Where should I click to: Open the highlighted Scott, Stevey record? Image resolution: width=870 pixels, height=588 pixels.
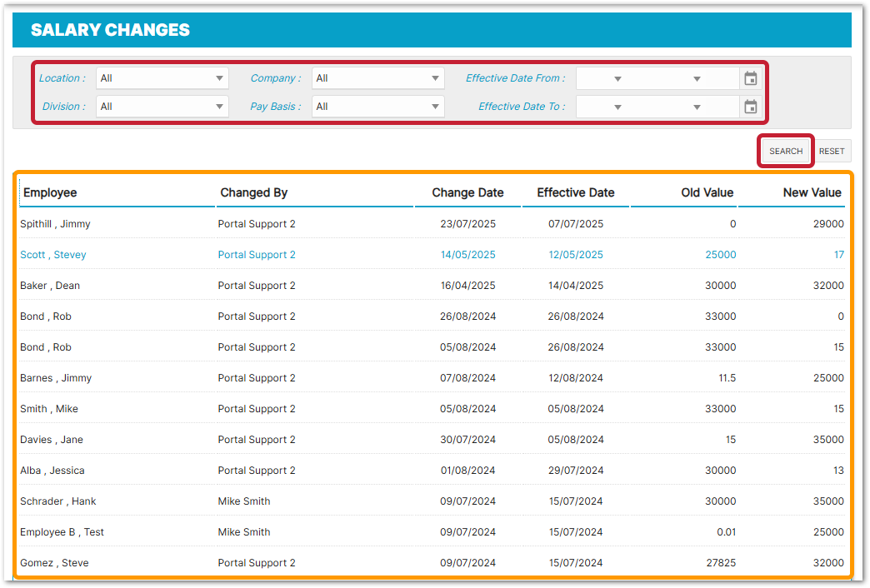53,255
